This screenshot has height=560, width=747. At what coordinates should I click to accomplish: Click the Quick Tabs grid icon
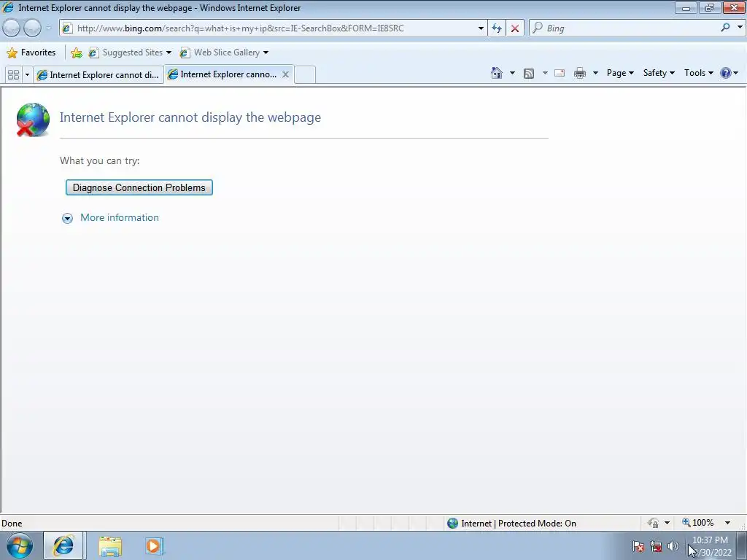click(x=13, y=75)
